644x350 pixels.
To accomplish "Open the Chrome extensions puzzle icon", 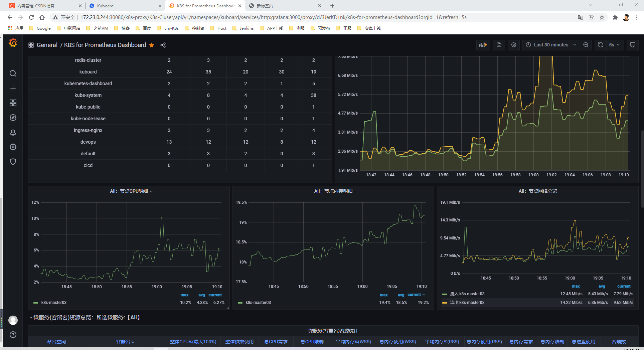I will (x=615, y=17).
